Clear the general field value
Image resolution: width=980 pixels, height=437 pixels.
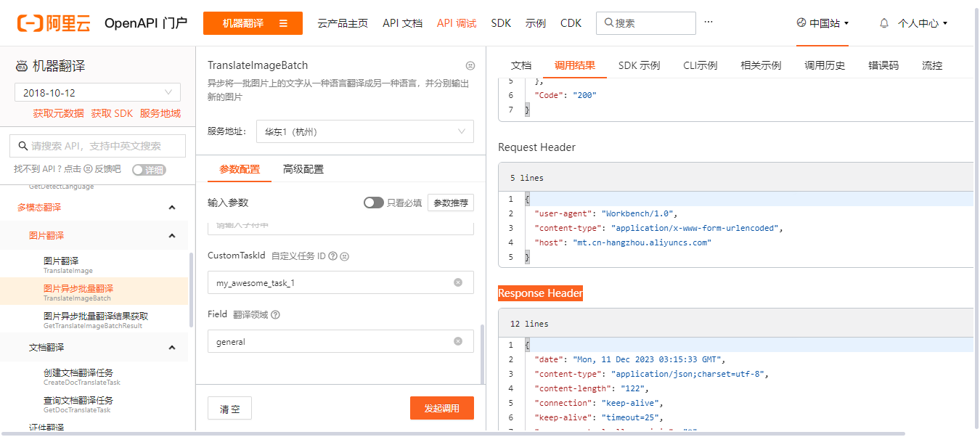pyautogui.click(x=458, y=341)
